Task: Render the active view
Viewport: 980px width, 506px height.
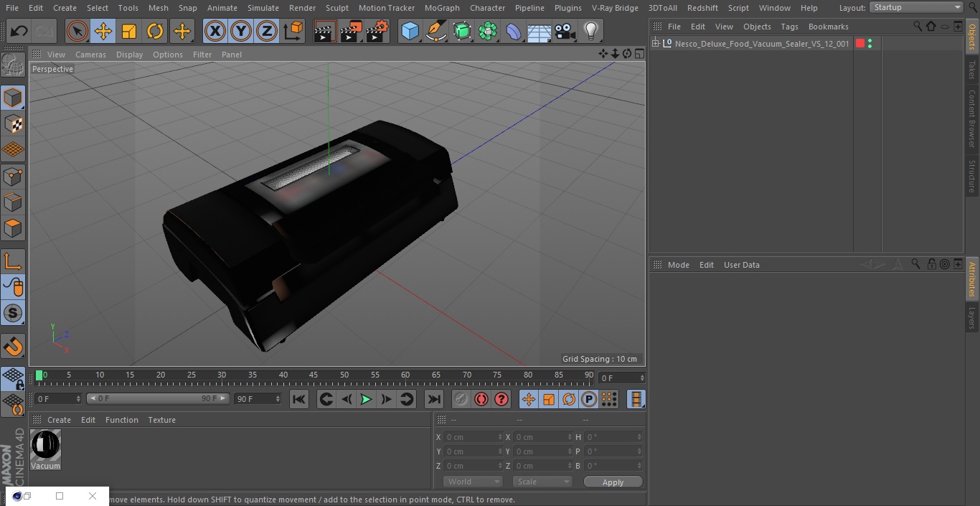Action: (x=325, y=31)
